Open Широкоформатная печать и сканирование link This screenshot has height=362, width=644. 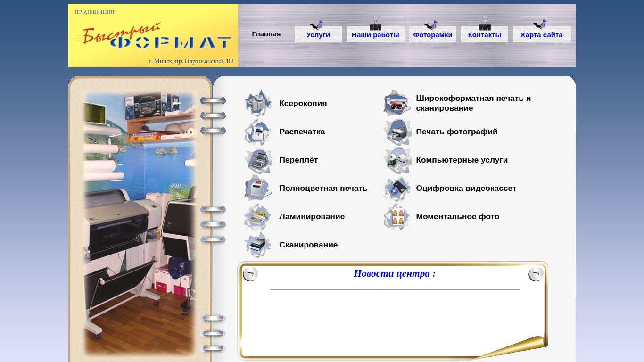coord(473,103)
